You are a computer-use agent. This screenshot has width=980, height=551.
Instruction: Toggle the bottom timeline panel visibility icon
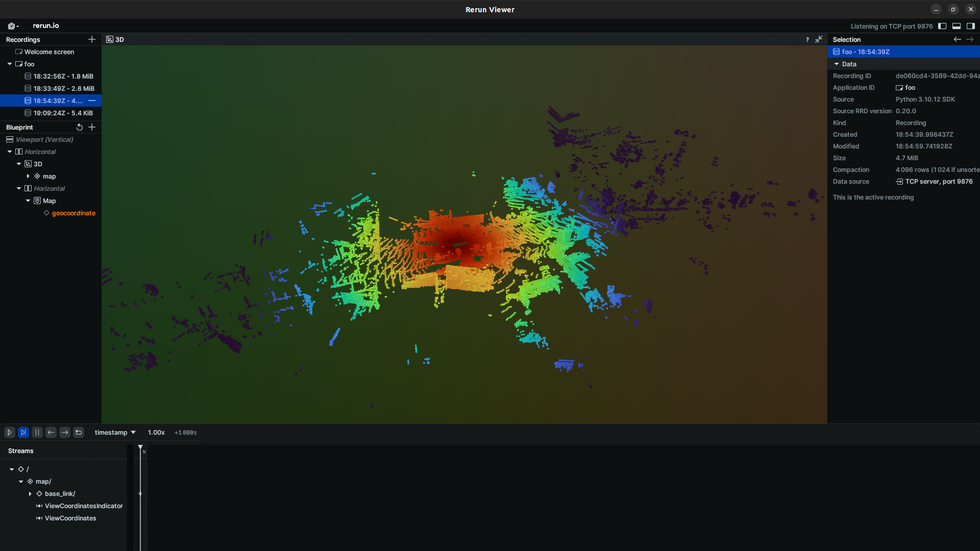[956, 26]
